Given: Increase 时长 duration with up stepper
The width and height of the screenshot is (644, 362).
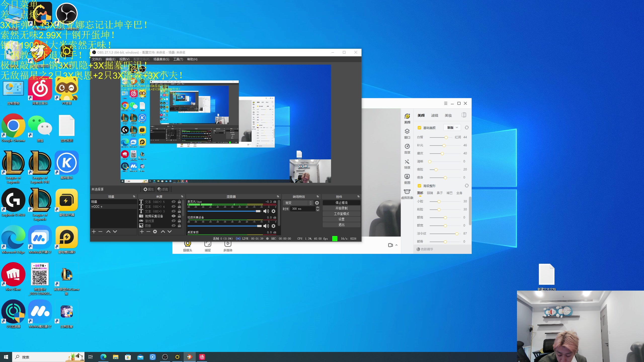Looking at the screenshot, I should tap(318, 207).
